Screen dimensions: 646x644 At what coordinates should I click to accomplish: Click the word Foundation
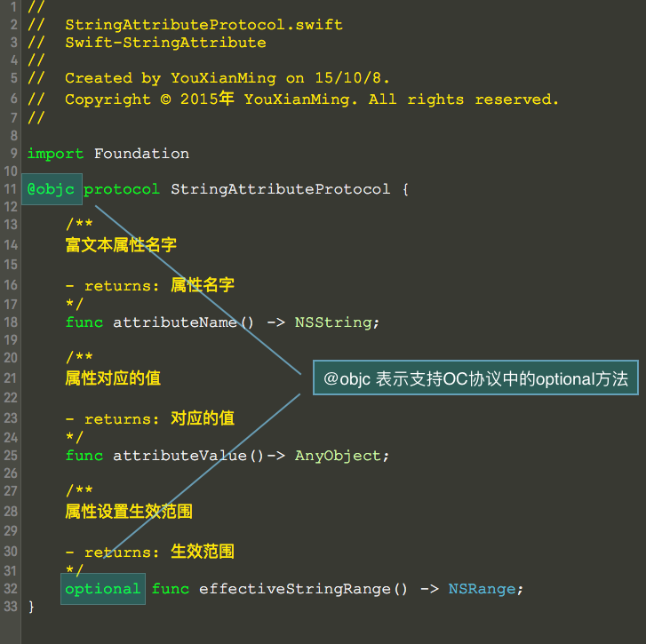pyautogui.click(x=141, y=154)
